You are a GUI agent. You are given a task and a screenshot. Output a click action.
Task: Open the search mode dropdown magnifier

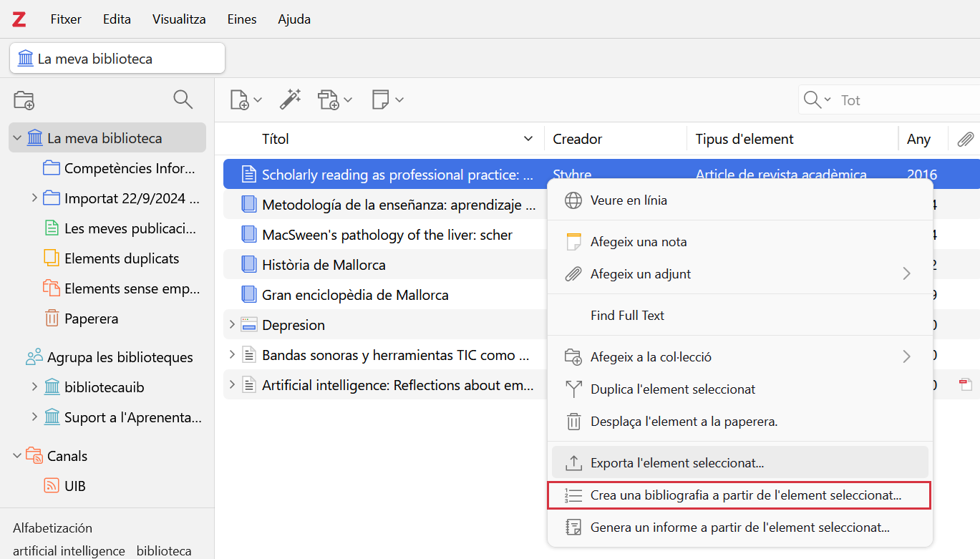817,100
